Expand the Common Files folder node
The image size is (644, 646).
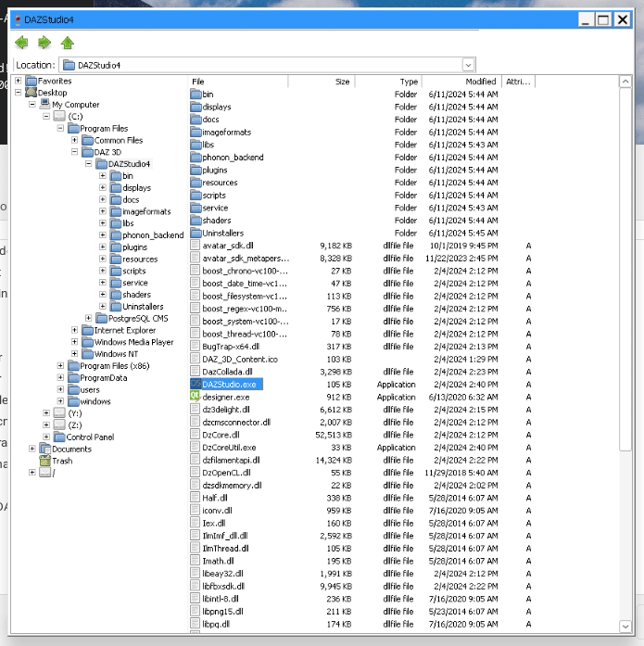point(74,140)
